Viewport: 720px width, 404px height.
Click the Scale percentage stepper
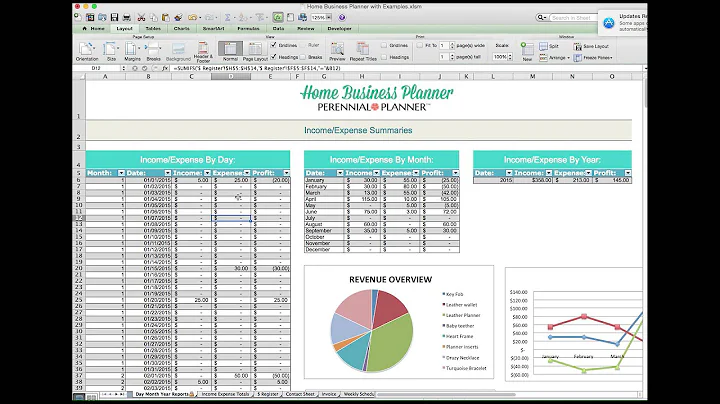tap(510, 57)
